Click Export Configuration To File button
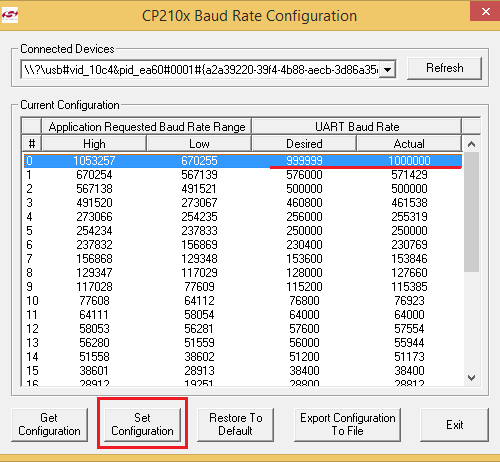The height and width of the screenshot is (462, 500). click(x=347, y=424)
